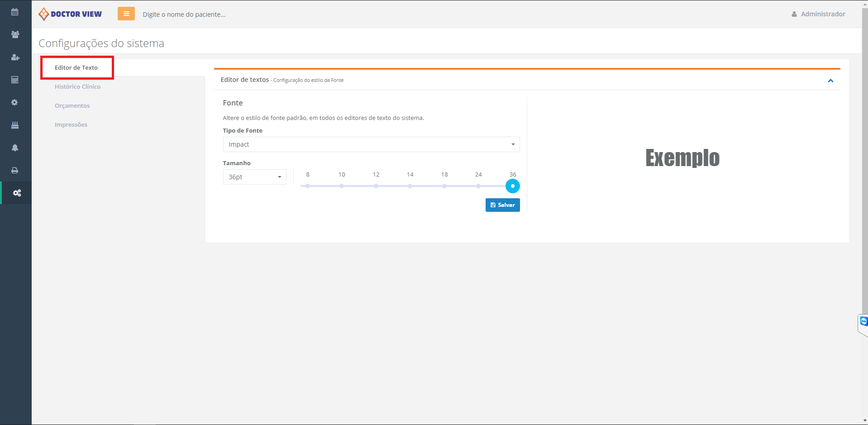Collapse the Editor de textos panel
This screenshot has width=868, height=425.
tap(830, 81)
